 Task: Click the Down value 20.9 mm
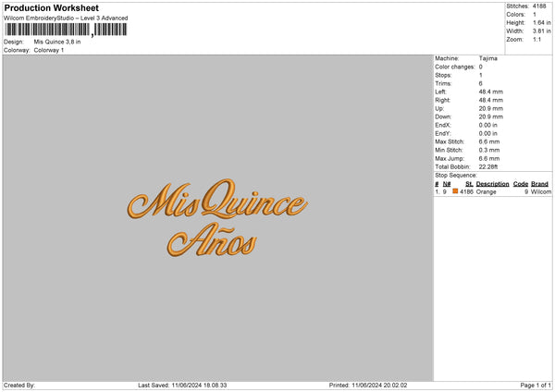pos(491,116)
